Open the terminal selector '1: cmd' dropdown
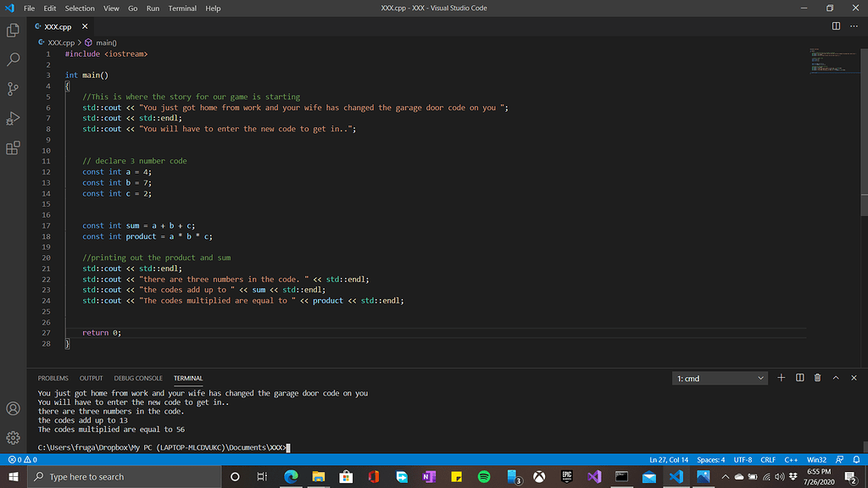Image resolution: width=868 pixels, height=488 pixels. (720, 379)
